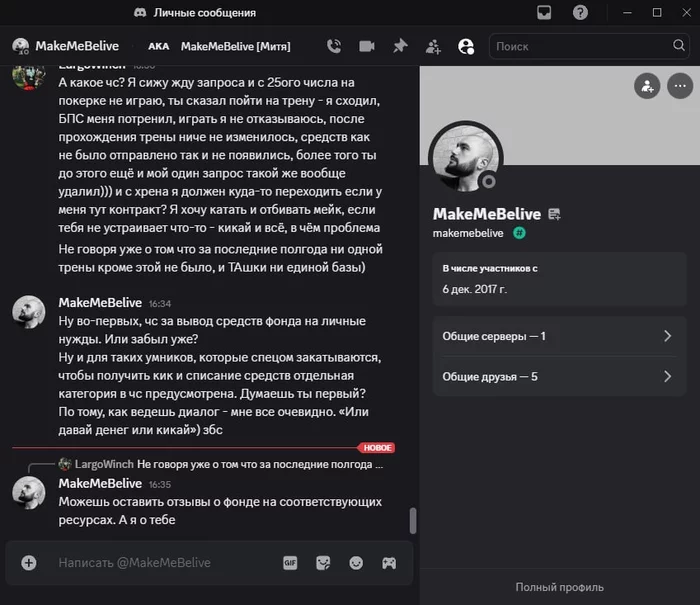The width and height of the screenshot is (700, 605).
Task: Click the search field in header
Action: [x=580, y=46]
